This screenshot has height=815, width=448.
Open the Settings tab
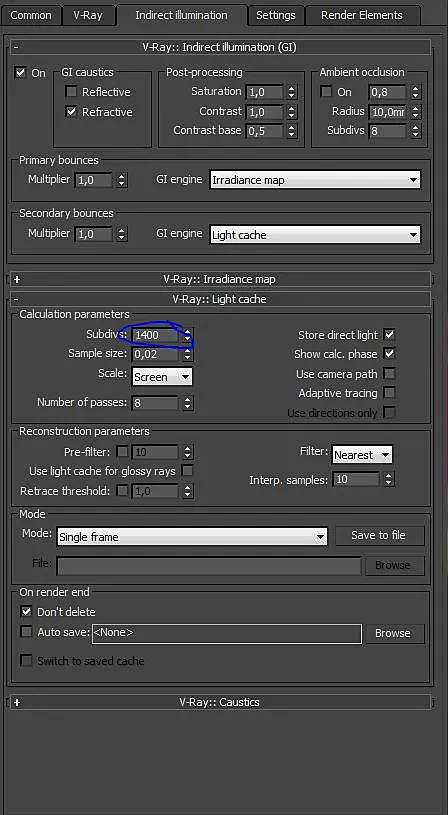pos(275,15)
